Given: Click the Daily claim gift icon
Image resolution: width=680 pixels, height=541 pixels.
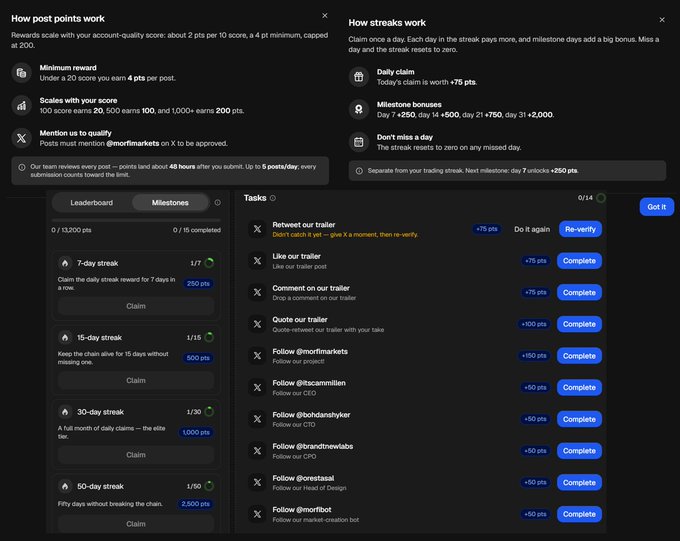Looking at the screenshot, I should click(359, 77).
